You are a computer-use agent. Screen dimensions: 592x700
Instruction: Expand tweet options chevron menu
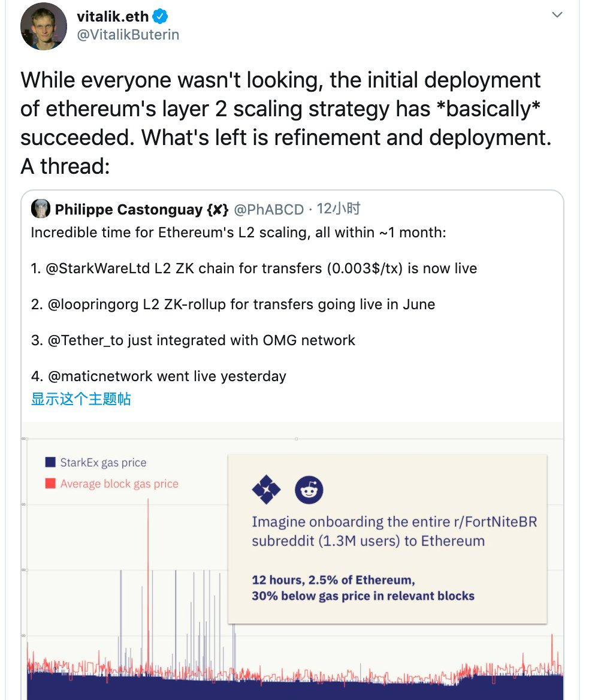pos(557,15)
